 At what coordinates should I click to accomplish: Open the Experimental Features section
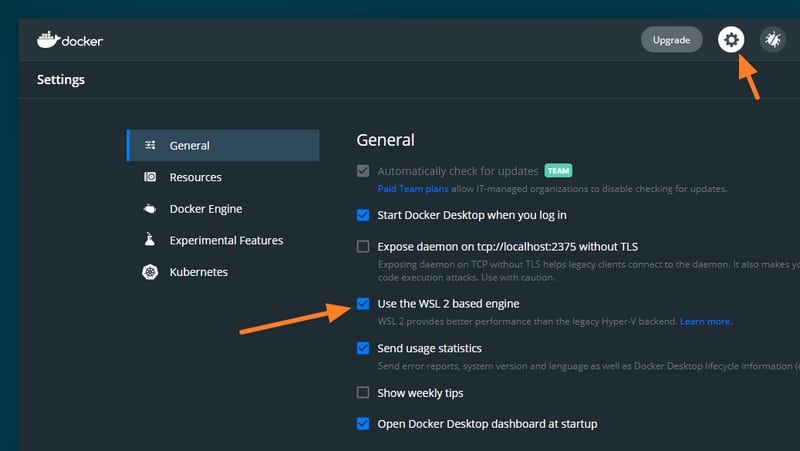point(223,240)
